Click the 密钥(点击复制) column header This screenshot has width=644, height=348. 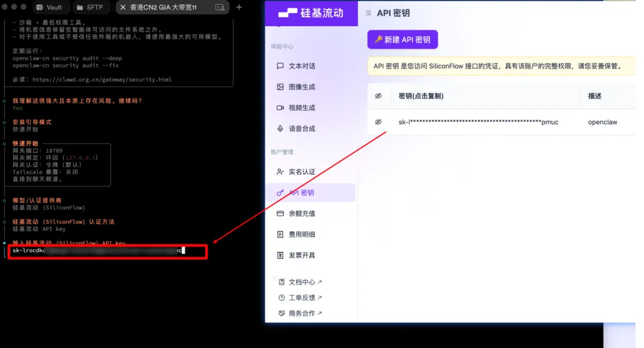click(x=421, y=96)
